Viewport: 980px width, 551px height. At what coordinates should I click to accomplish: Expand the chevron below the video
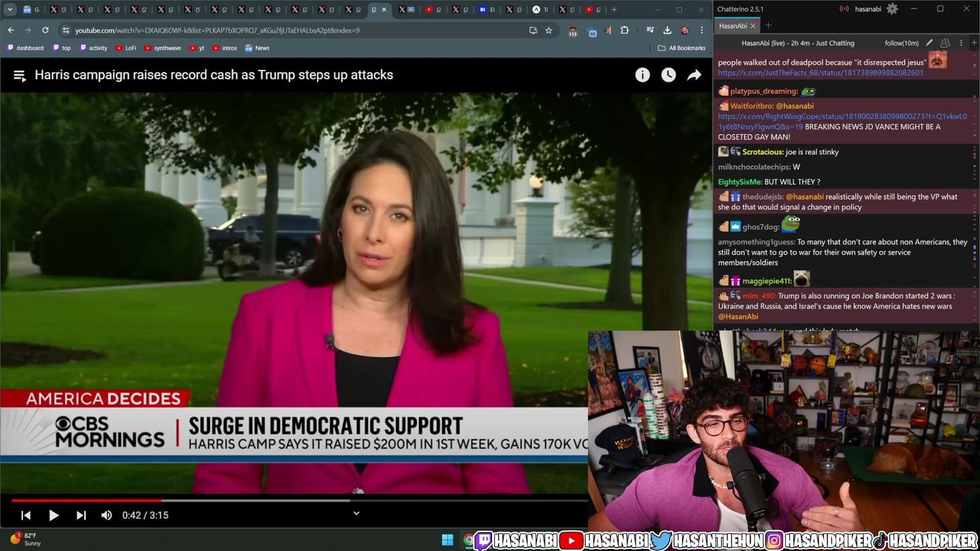(x=356, y=513)
